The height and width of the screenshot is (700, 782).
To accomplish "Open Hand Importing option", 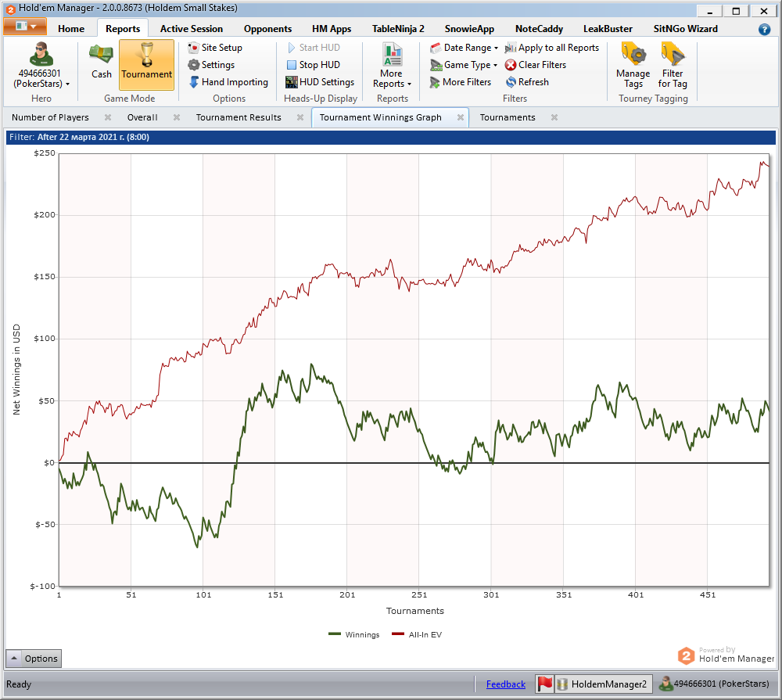I will click(228, 82).
